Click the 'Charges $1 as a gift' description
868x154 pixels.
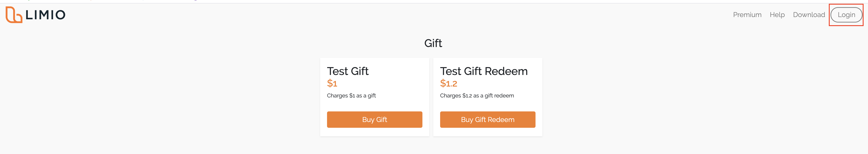tap(351, 96)
